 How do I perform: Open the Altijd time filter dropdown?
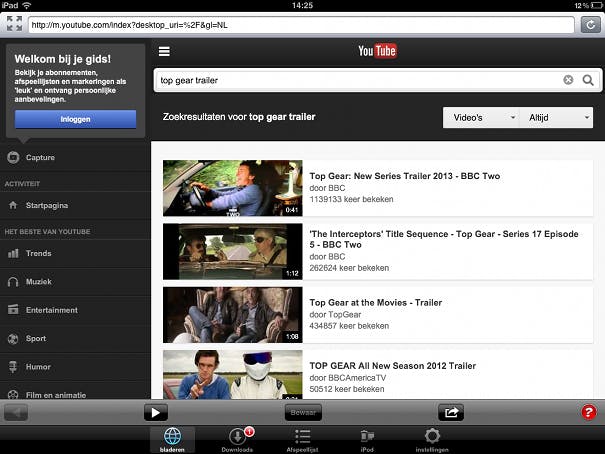tap(555, 118)
